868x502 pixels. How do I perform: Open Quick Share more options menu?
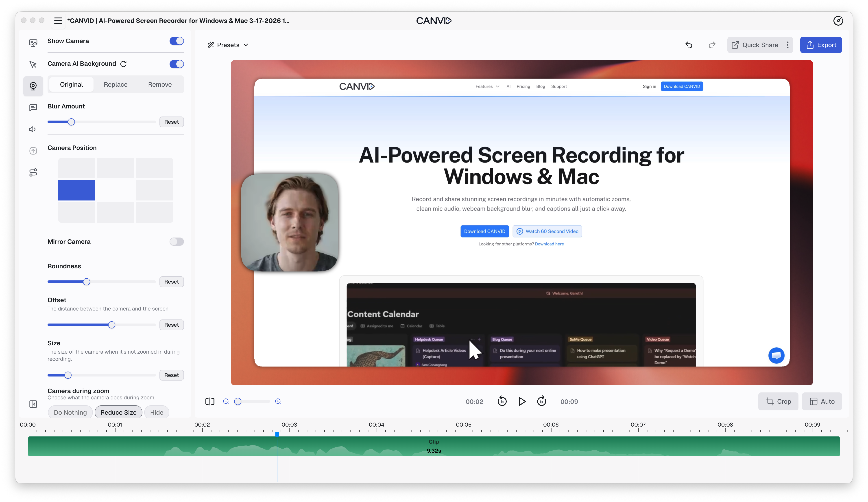click(x=787, y=45)
